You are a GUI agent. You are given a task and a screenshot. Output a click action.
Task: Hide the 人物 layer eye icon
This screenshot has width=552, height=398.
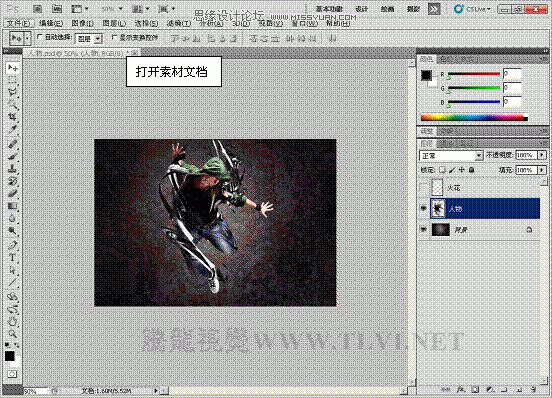tap(424, 208)
